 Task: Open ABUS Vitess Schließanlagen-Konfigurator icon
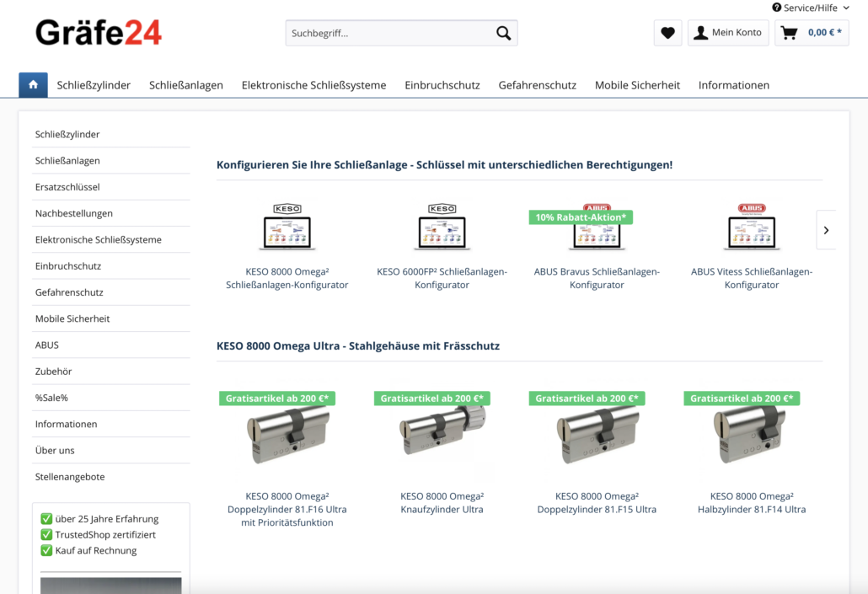pos(751,227)
